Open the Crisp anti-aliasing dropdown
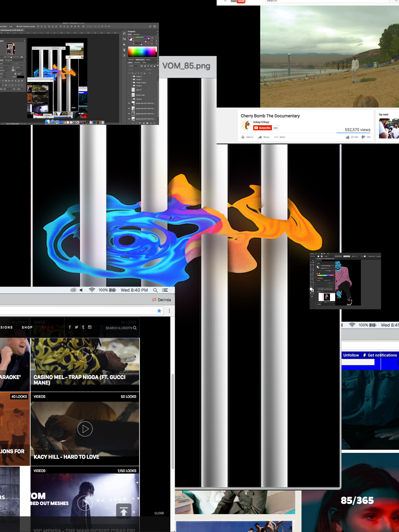399x532 pixels. [x=20, y=89]
